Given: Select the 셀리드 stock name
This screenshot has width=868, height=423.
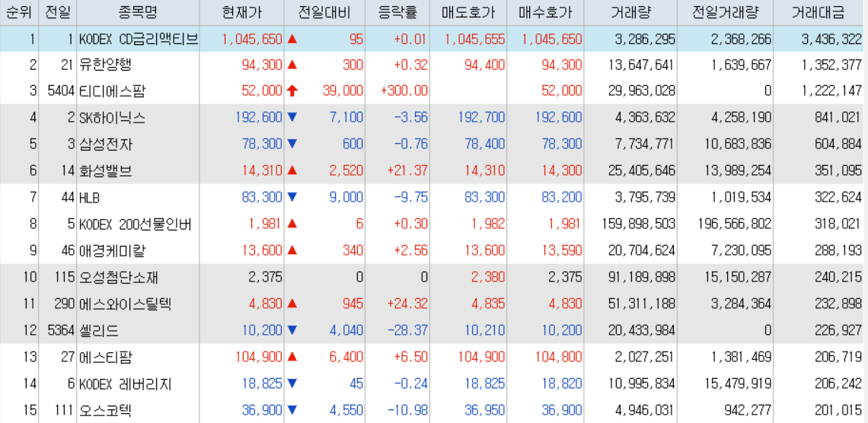Looking at the screenshot, I should coord(99,331).
